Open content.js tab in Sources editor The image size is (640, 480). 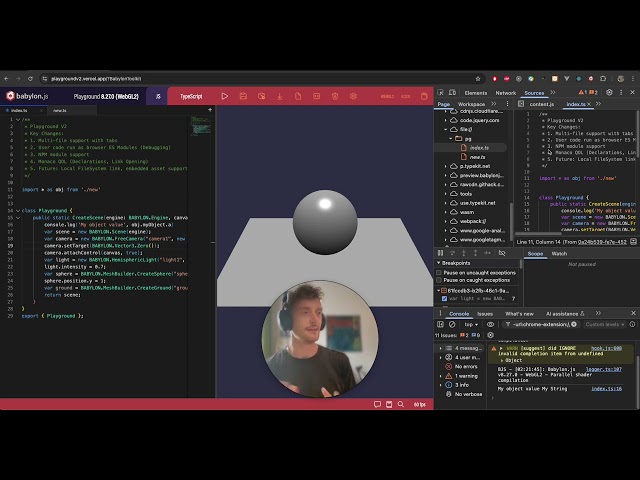(x=542, y=104)
